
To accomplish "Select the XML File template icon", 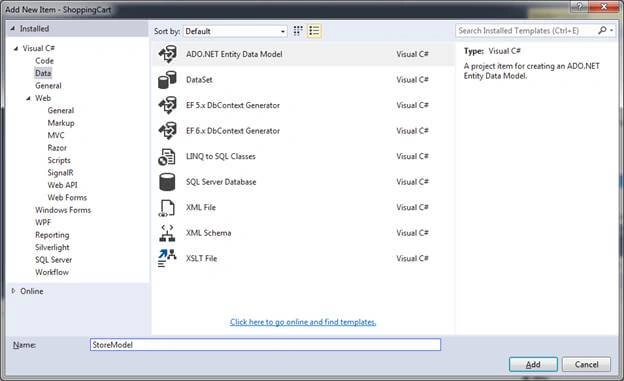I will click(x=167, y=208).
